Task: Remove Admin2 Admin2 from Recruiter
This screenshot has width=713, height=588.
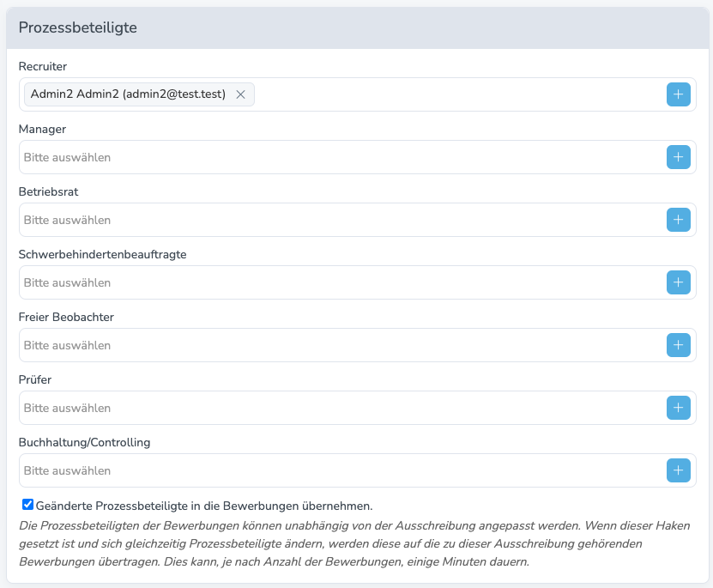Action: pyautogui.click(x=240, y=94)
